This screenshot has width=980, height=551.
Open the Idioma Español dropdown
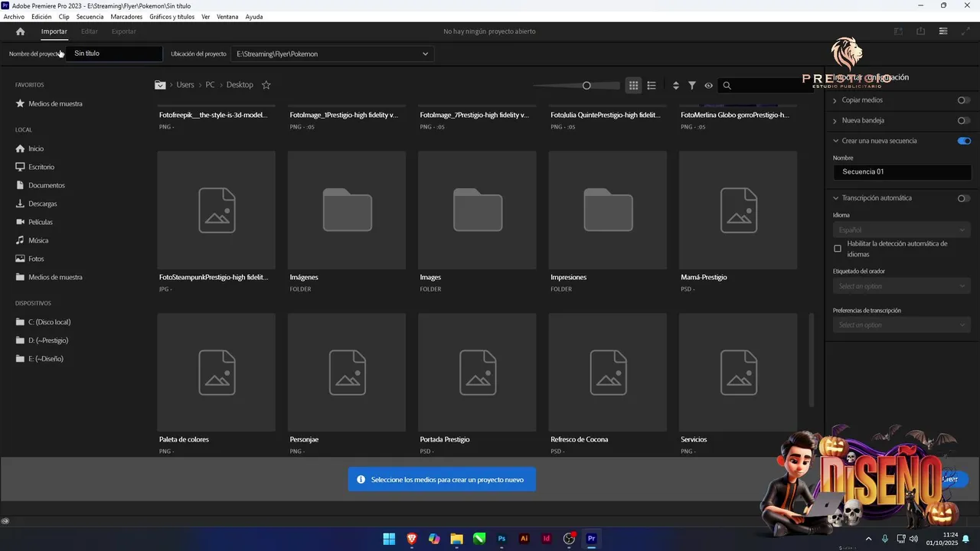[x=902, y=230]
